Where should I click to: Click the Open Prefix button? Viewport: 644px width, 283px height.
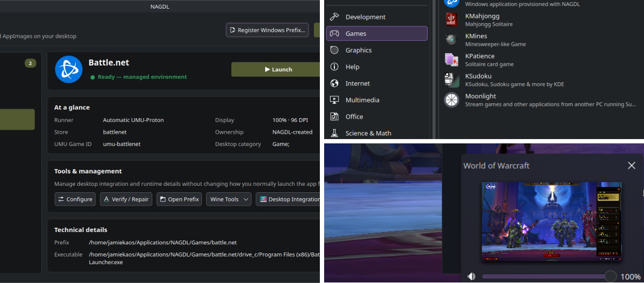(x=180, y=199)
